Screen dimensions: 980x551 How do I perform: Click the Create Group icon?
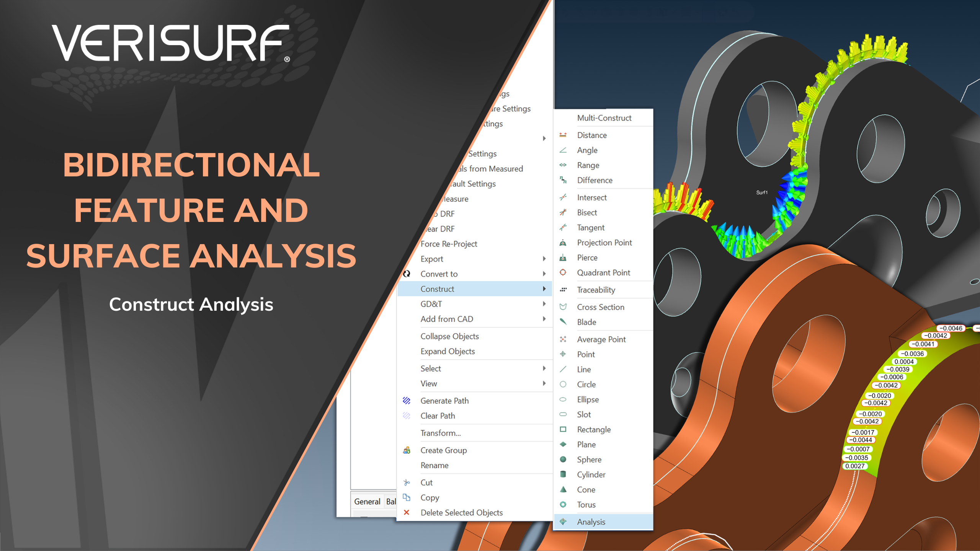407,450
